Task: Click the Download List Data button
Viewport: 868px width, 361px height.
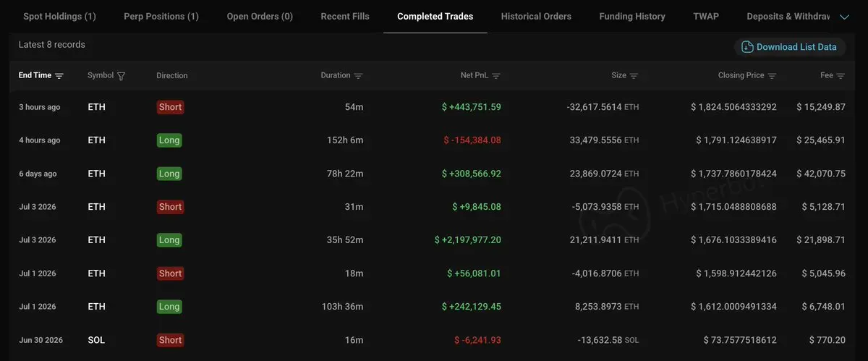Action: [790, 47]
